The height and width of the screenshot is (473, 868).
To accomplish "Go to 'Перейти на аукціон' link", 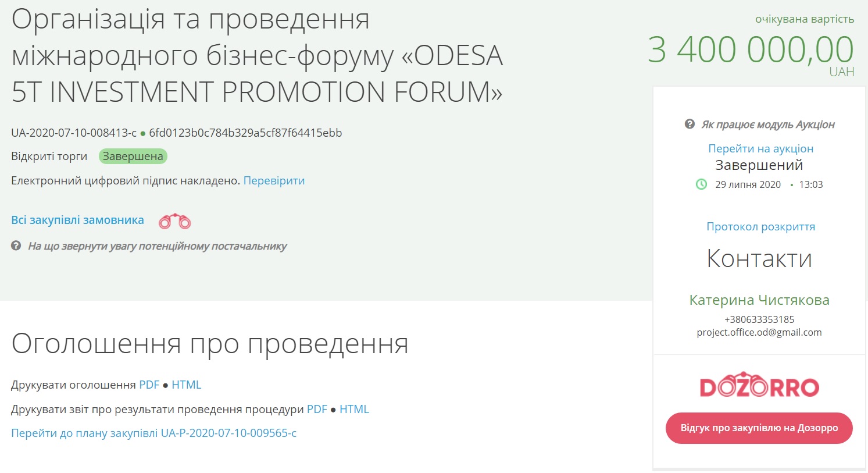I will click(760, 148).
